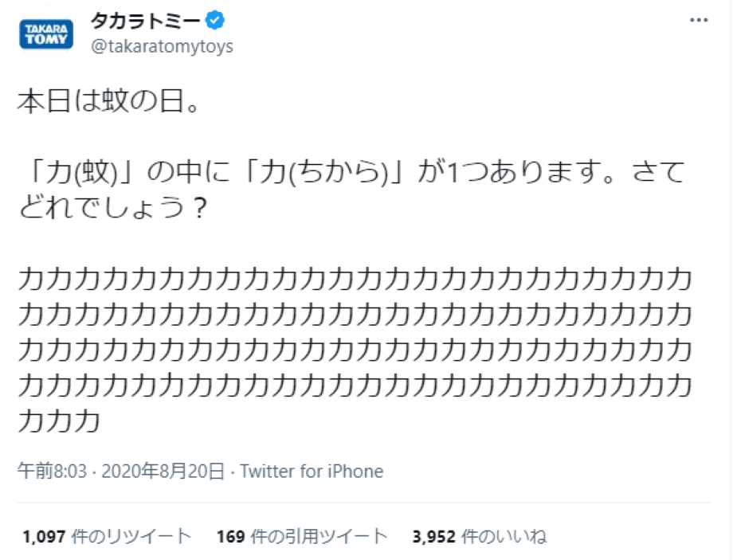733x560 pixels.
Task: Click the タカラトミー display name
Action: point(146,22)
